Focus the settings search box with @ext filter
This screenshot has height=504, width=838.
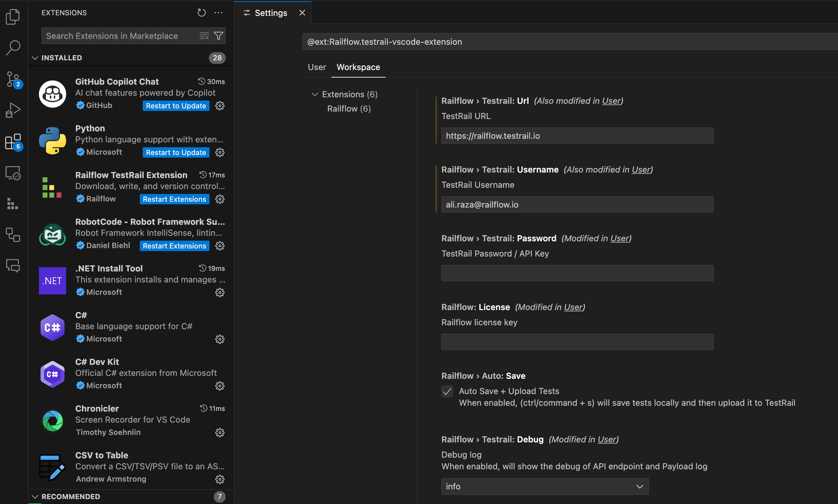pos(570,42)
